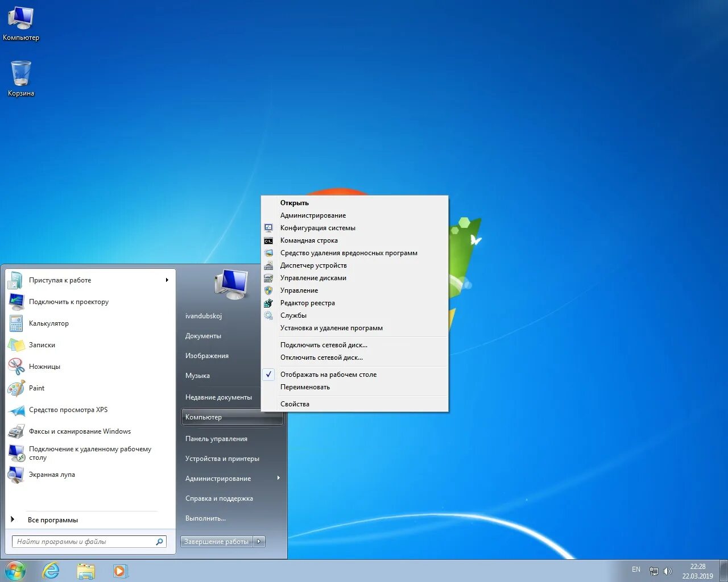Viewport: 728px width, 582px height.
Task: Open Средство просмотра XPS icon
Action: click(16, 410)
